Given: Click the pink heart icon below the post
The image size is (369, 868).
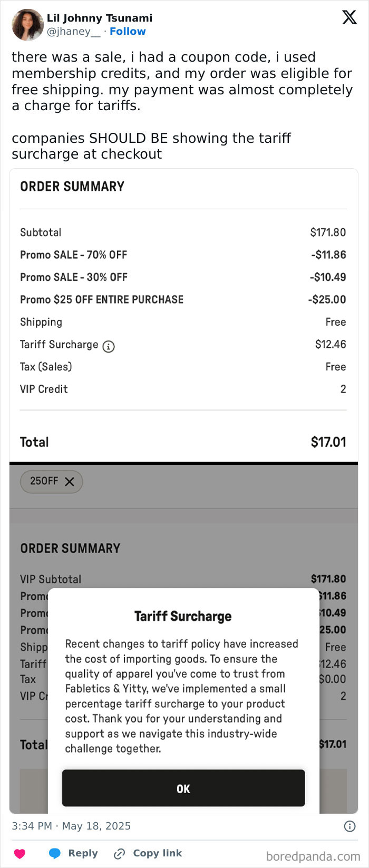Looking at the screenshot, I should [20, 853].
